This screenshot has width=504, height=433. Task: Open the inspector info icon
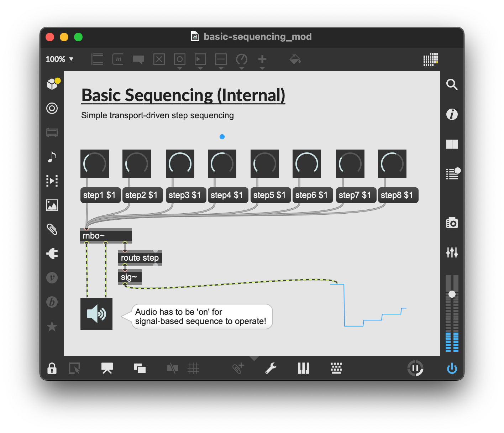pos(452,114)
